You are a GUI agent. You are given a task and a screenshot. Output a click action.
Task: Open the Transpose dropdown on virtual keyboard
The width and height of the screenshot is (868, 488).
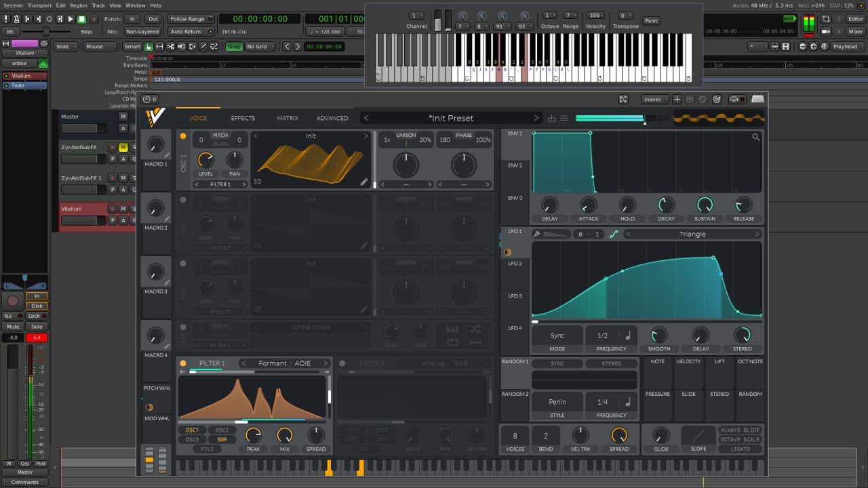pyautogui.click(x=625, y=16)
